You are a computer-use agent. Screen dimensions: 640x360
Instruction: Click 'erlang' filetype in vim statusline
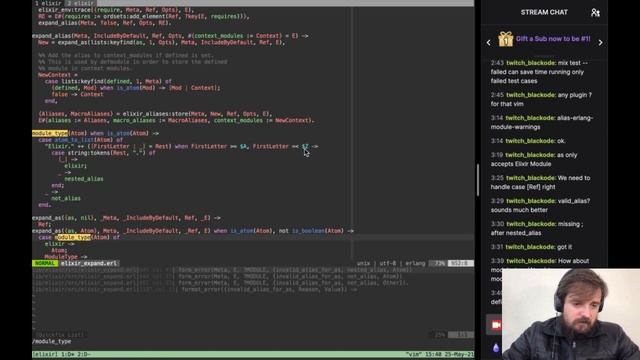click(x=415, y=263)
